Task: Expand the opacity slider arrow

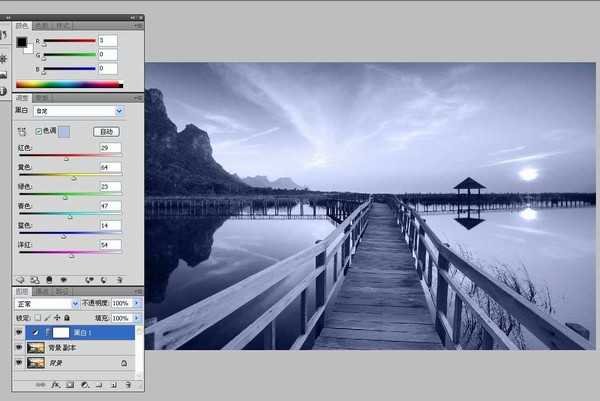Action: click(138, 302)
